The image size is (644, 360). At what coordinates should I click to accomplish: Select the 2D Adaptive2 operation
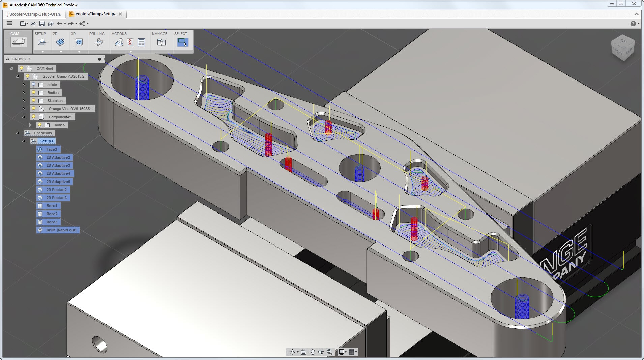54,157
